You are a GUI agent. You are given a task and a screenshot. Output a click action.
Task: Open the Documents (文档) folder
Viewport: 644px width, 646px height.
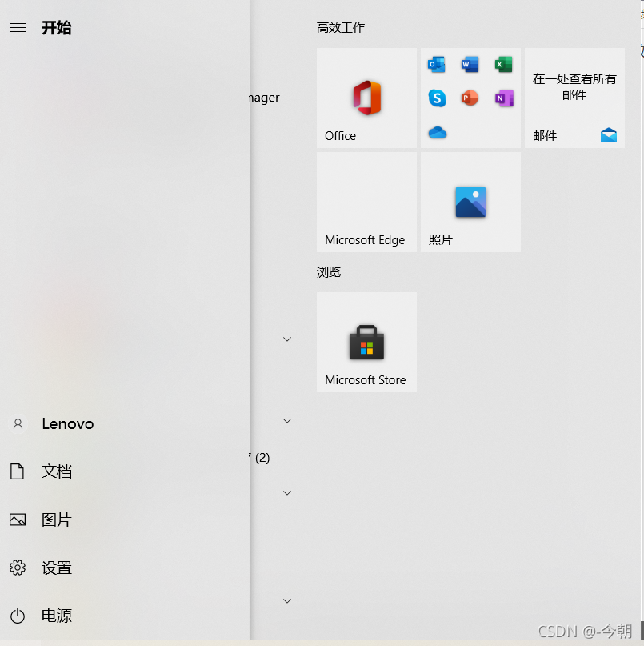pos(125,471)
